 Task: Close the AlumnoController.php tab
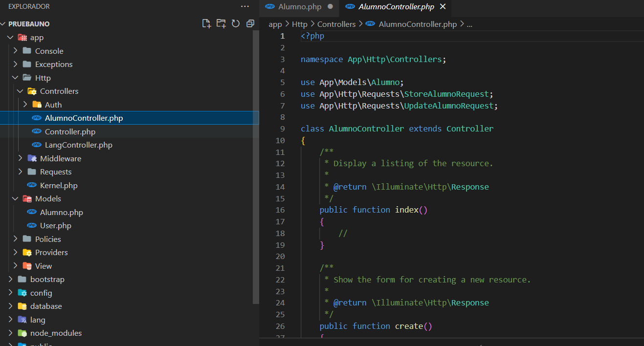coord(443,6)
